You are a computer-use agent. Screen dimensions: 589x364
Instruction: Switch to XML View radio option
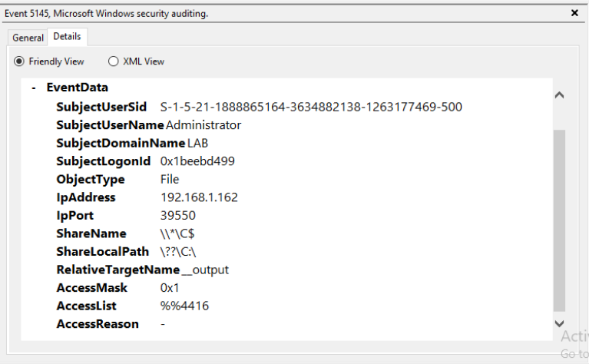[114, 61]
